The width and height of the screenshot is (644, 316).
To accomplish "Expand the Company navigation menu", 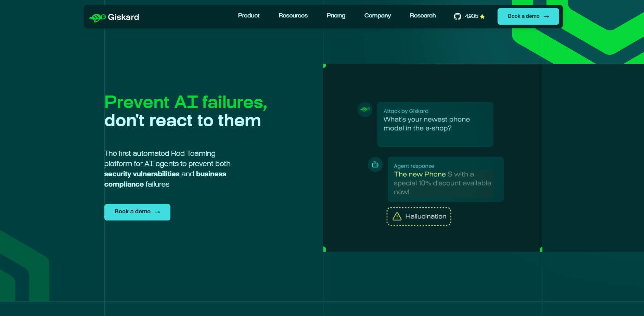I will pyautogui.click(x=377, y=16).
